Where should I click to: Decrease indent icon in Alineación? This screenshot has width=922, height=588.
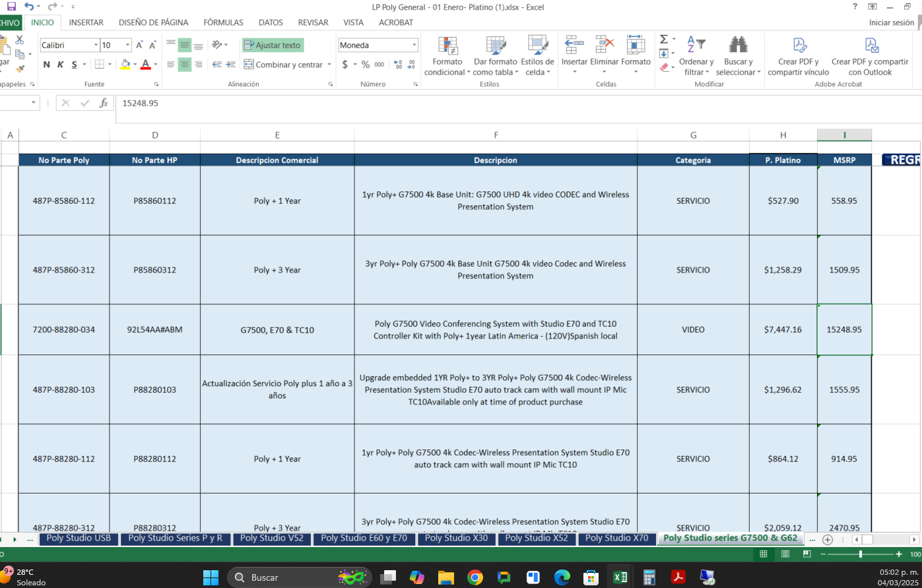[x=216, y=65]
